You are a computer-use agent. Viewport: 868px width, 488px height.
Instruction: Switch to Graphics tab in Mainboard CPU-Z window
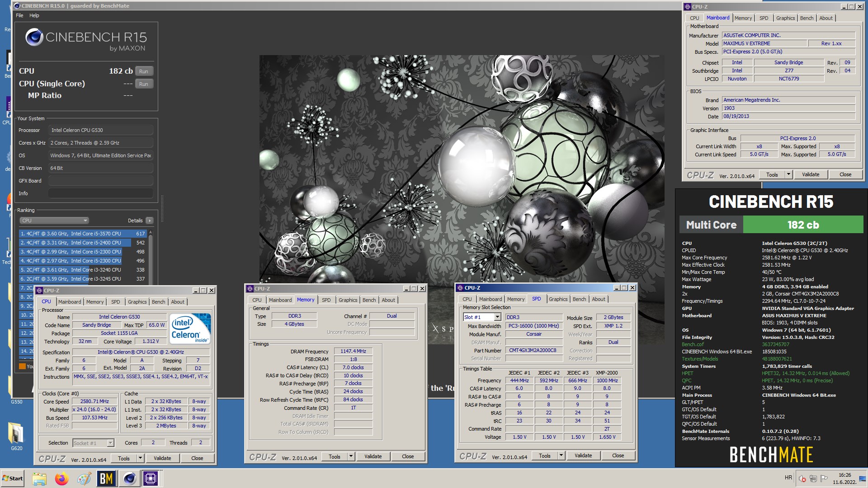coord(785,18)
